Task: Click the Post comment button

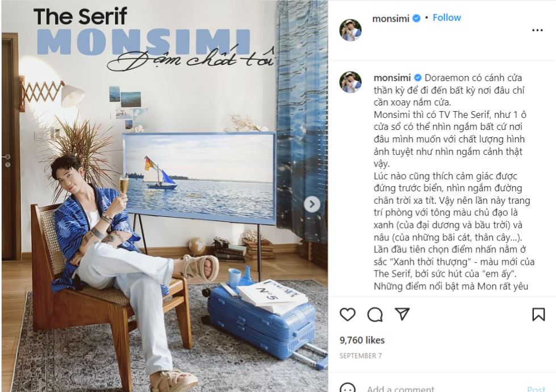Action: pyautogui.click(x=536, y=389)
